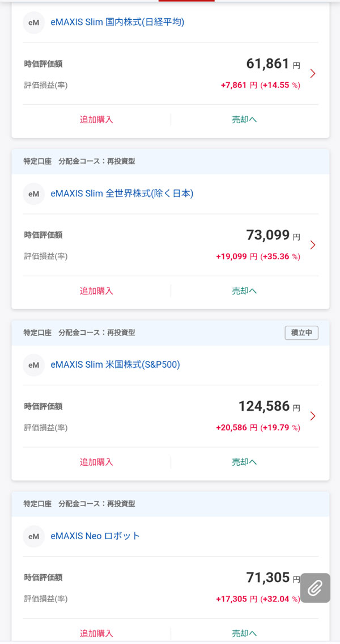Tap the floating paperclip attachment icon
Screen dimensions: 340x644
(315, 588)
